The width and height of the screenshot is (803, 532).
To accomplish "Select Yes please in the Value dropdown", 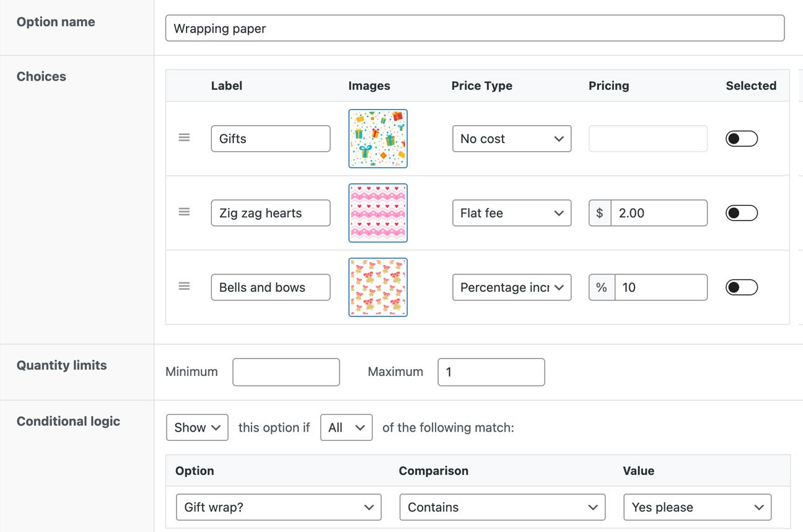I will click(696, 507).
